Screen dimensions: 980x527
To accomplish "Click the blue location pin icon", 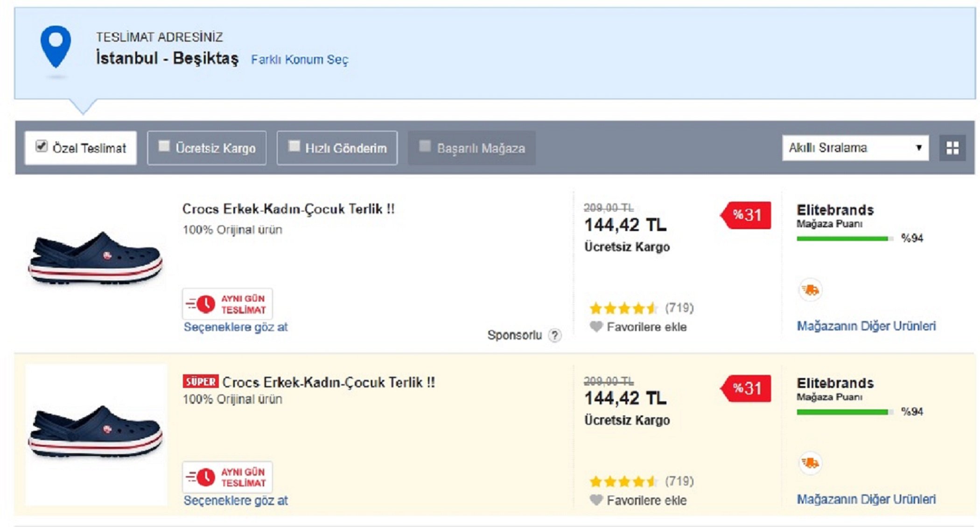I will click(56, 47).
